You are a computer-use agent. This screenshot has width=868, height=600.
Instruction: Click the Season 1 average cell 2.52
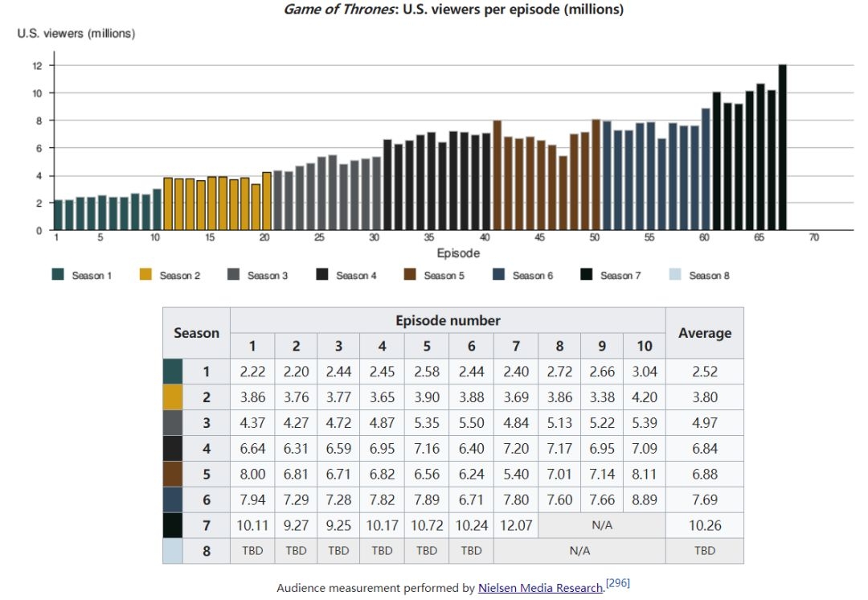pos(704,372)
